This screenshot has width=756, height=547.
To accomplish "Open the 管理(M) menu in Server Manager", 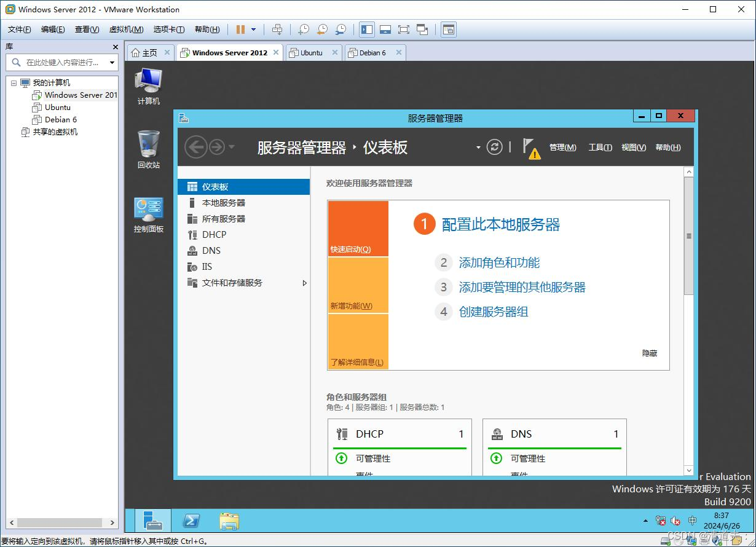I will pos(562,148).
